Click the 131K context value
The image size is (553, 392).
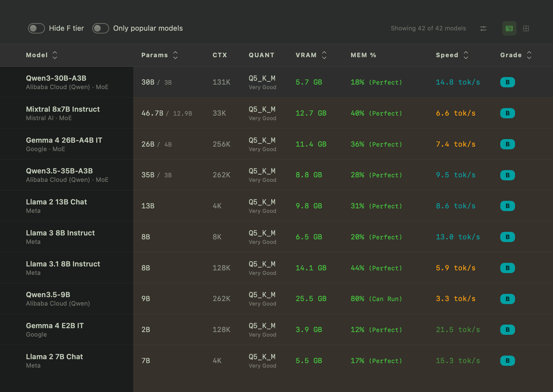(222, 82)
